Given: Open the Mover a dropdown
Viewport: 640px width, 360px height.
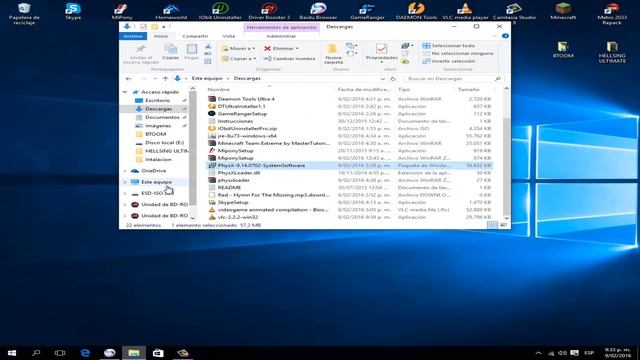Looking at the screenshot, I should (238, 49).
